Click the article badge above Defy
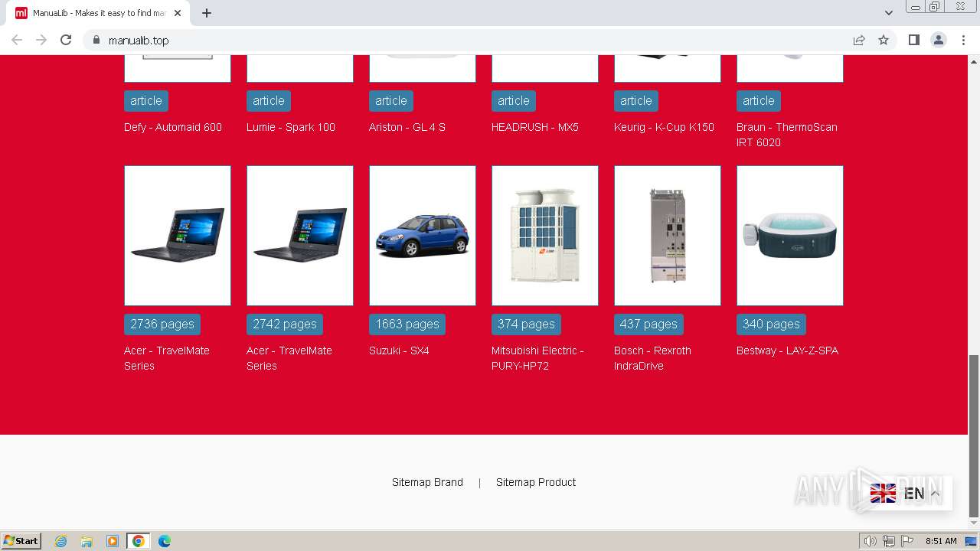The image size is (980, 551). coord(146,101)
